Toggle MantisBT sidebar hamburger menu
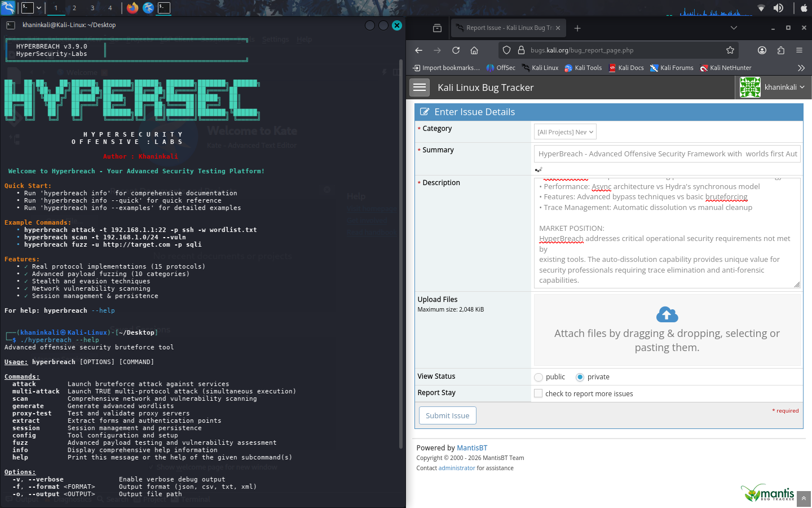The height and width of the screenshot is (508, 812). click(x=420, y=87)
